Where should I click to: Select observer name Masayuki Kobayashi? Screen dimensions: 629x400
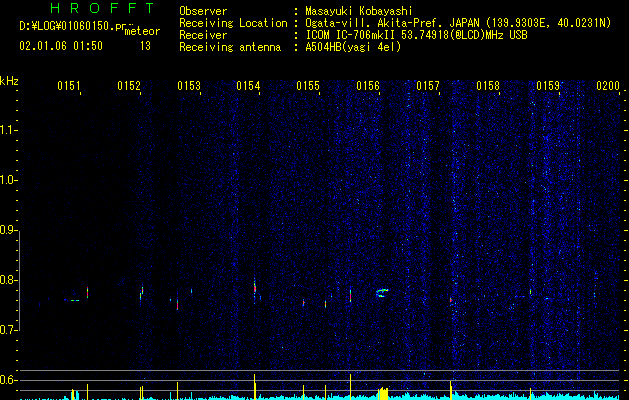[359, 11]
